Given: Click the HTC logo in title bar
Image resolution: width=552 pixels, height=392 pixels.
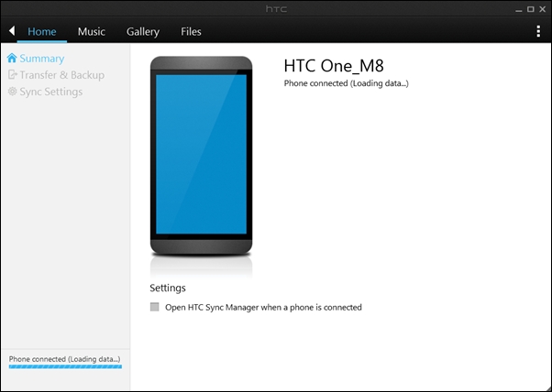Looking at the screenshot, I should click(x=276, y=9).
